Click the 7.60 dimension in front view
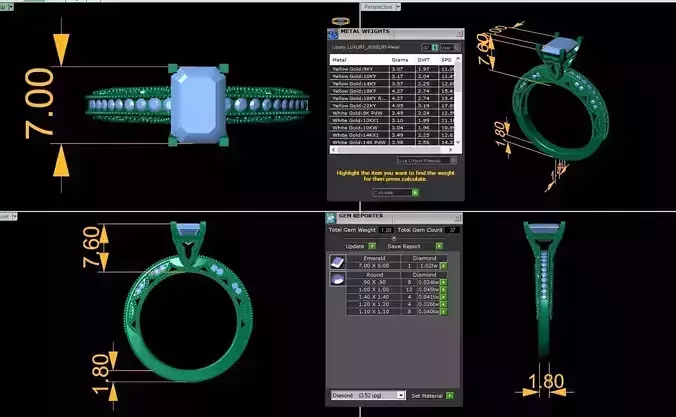Image resolution: width=676 pixels, height=417 pixels. (x=91, y=247)
